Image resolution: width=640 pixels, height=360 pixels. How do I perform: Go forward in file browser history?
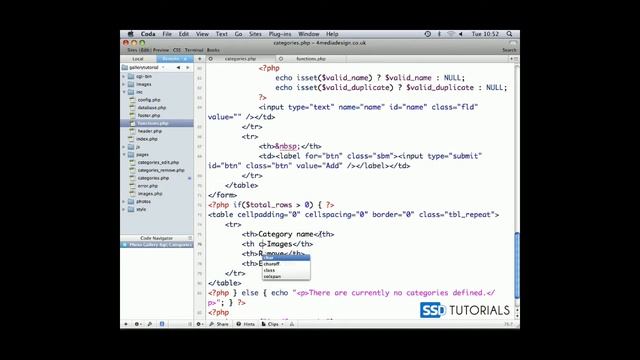(187, 67)
